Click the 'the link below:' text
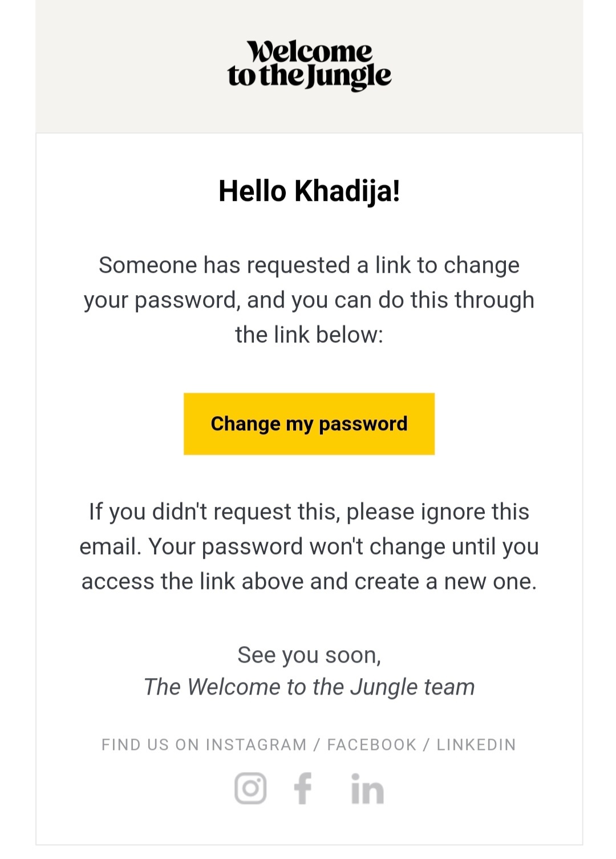 309,335
